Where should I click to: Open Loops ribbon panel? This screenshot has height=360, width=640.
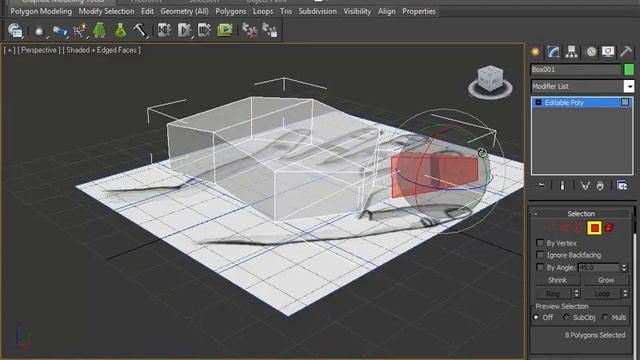(x=263, y=11)
